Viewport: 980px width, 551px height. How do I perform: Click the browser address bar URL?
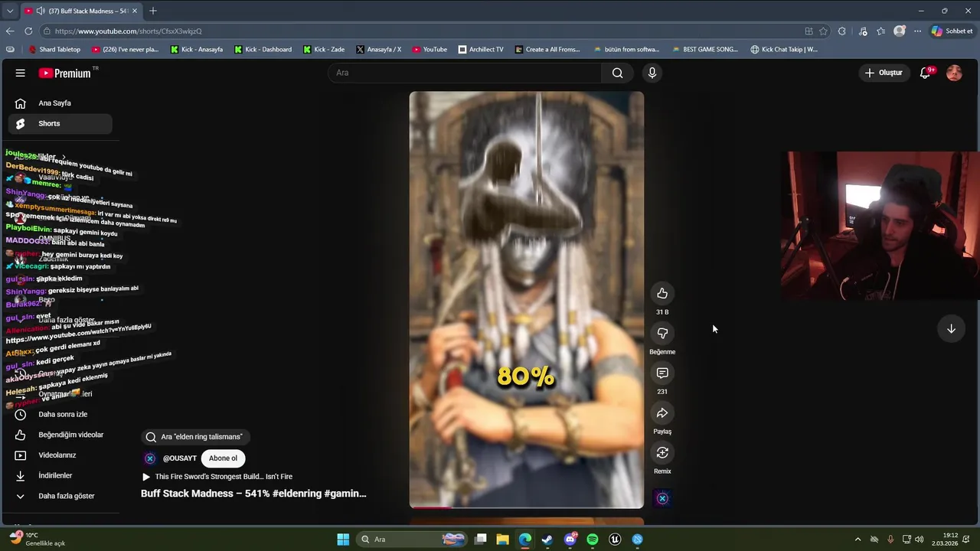point(128,31)
